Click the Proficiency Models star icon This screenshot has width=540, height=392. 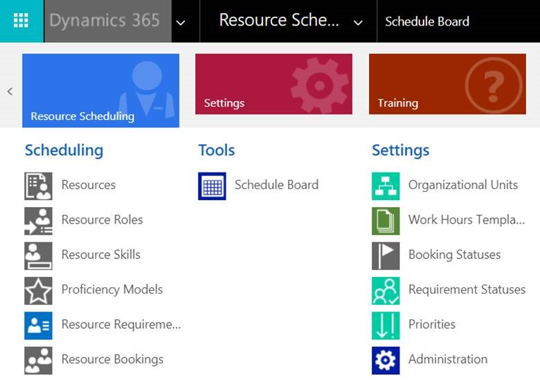(x=38, y=291)
